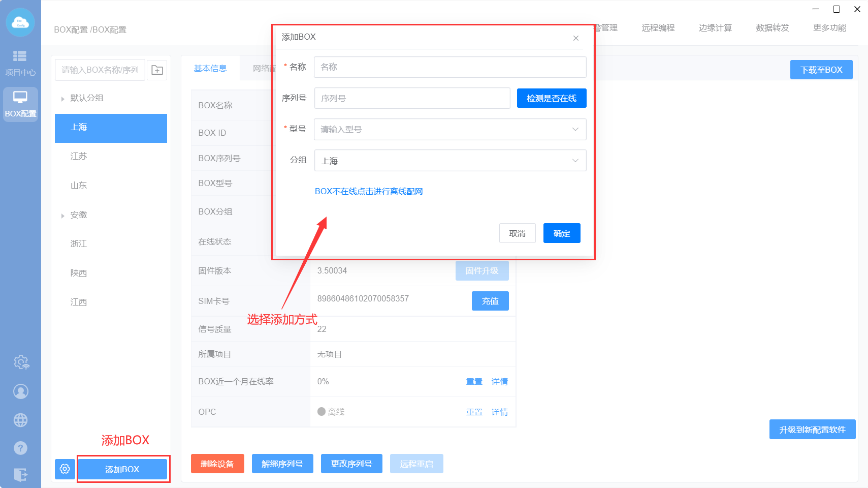Open the 型号 dropdown

pos(449,130)
